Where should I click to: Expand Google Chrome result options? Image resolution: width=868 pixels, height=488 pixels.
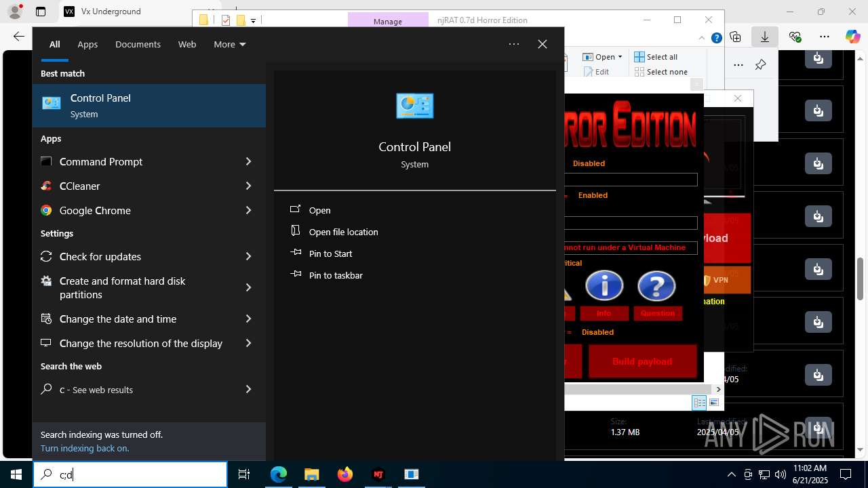pos(248,210)
